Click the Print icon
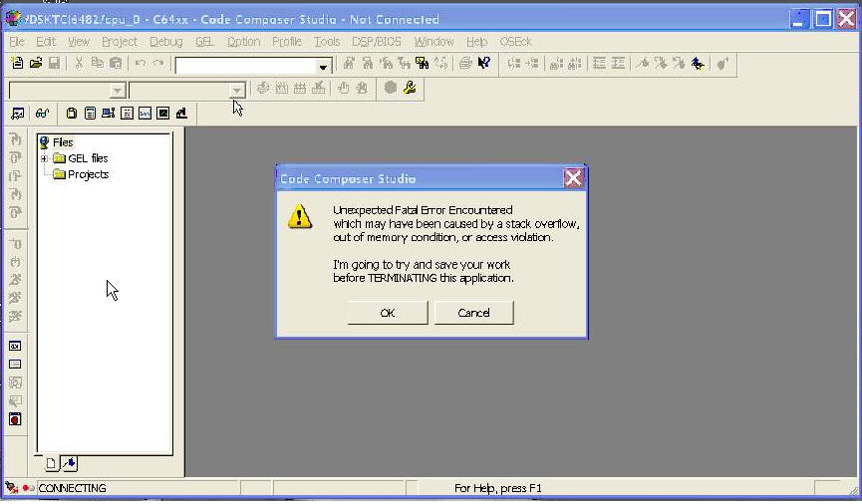Screen dimensions: 862x504 click(x=465, y=63)
